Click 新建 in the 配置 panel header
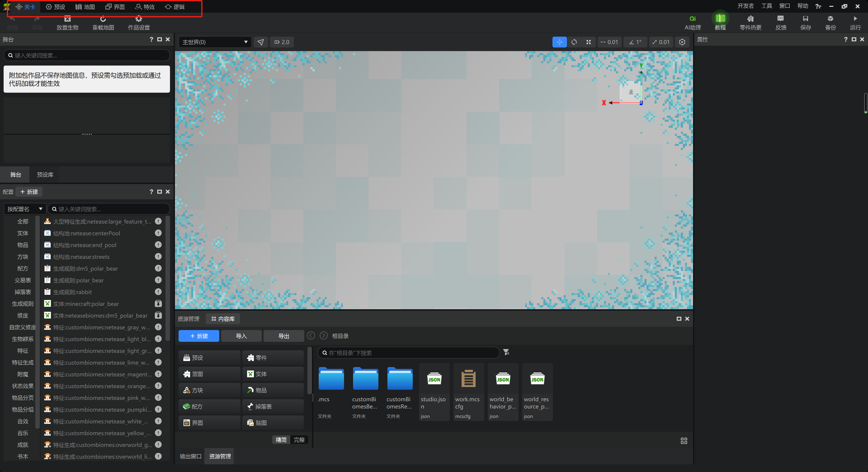 click(29, 192)
